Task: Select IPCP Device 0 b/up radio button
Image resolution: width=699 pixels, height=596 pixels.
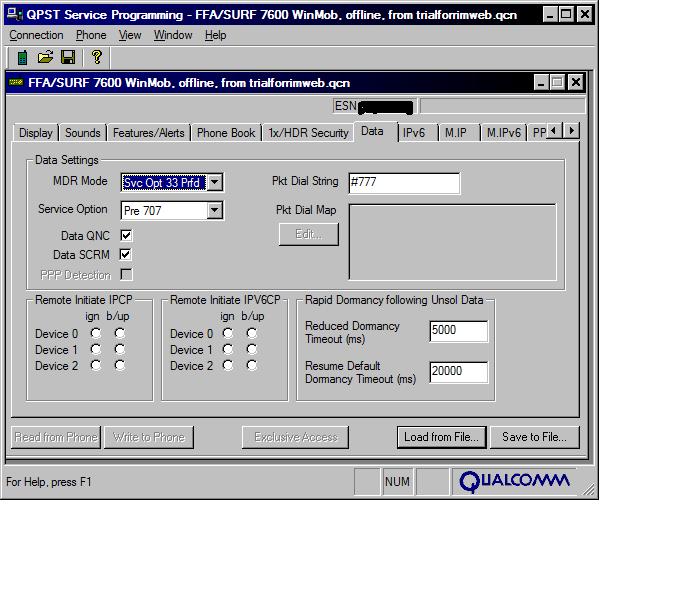Action: [119, 333]
